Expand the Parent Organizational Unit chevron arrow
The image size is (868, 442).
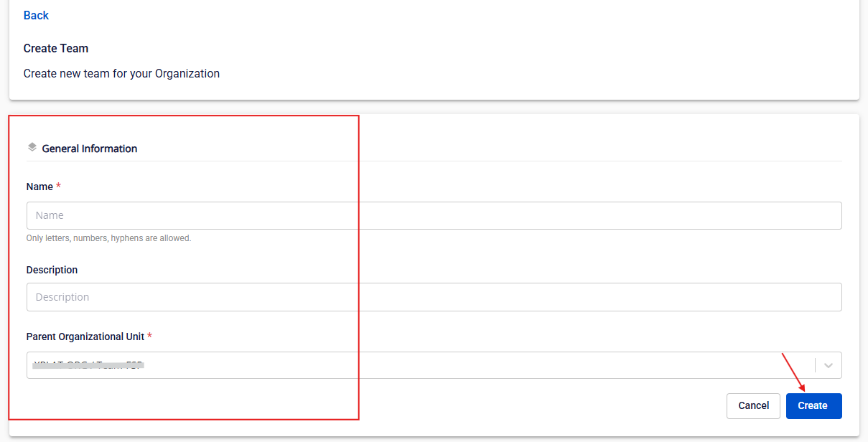829,365
